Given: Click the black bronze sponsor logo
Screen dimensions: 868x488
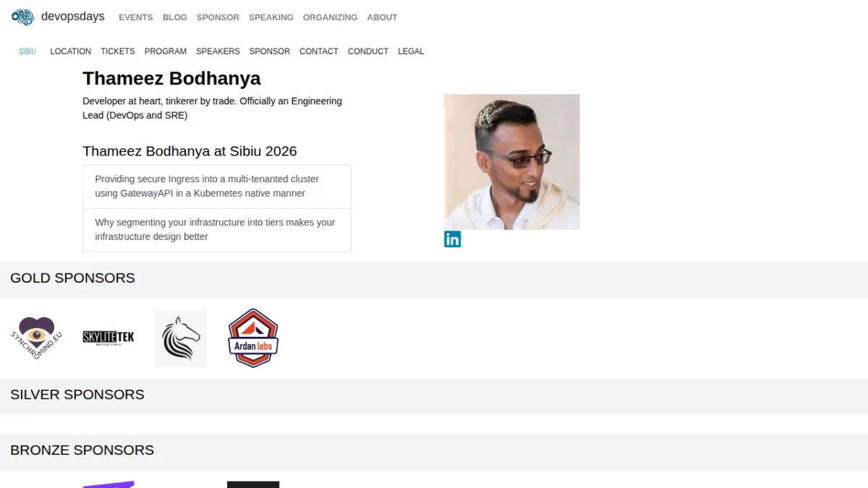Looking at the screenshot, I should click(253, 484).
